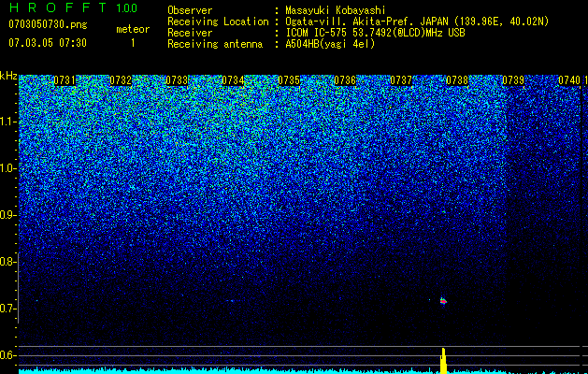Click the 0737 time marker

[401, 80]
